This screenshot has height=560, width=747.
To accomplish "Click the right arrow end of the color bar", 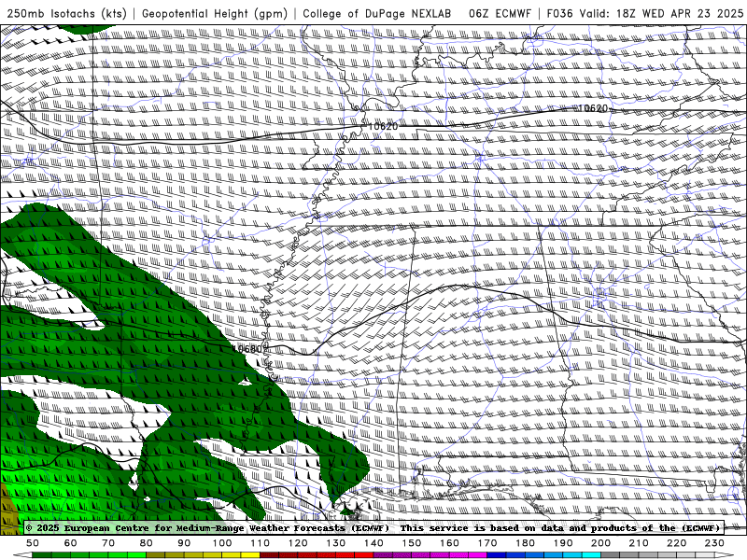I will [725, 555].
